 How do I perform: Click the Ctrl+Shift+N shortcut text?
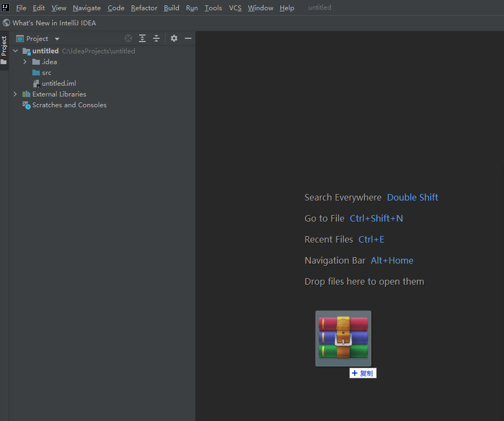click(x=376, y=218)
